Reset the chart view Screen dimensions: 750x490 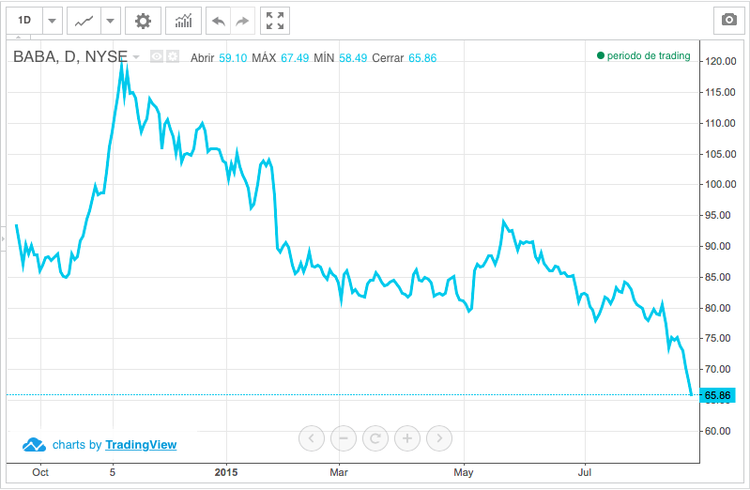pos(375,438)
